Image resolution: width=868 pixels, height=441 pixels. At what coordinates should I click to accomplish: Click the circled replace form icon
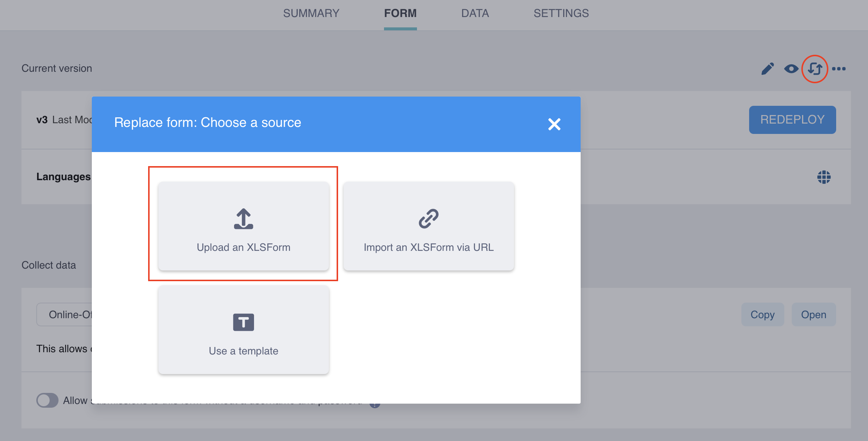[815, 68]
